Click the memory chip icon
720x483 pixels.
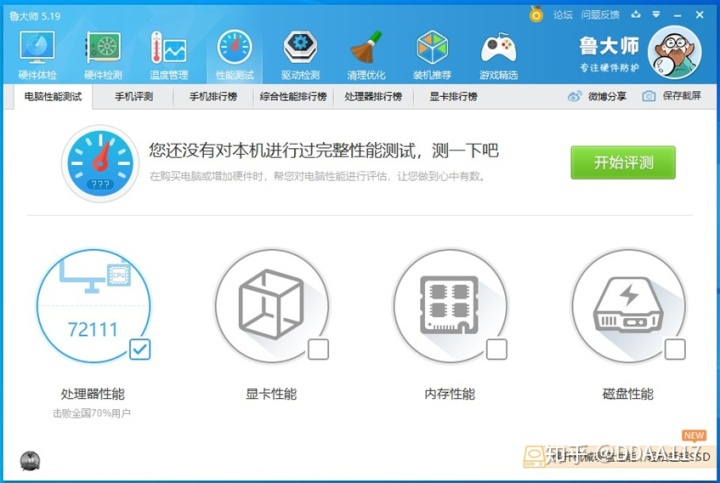tap(450, 304)
